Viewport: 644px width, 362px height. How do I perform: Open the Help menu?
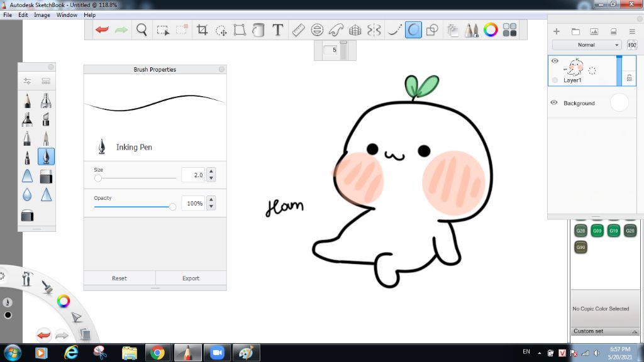point(89,15)
